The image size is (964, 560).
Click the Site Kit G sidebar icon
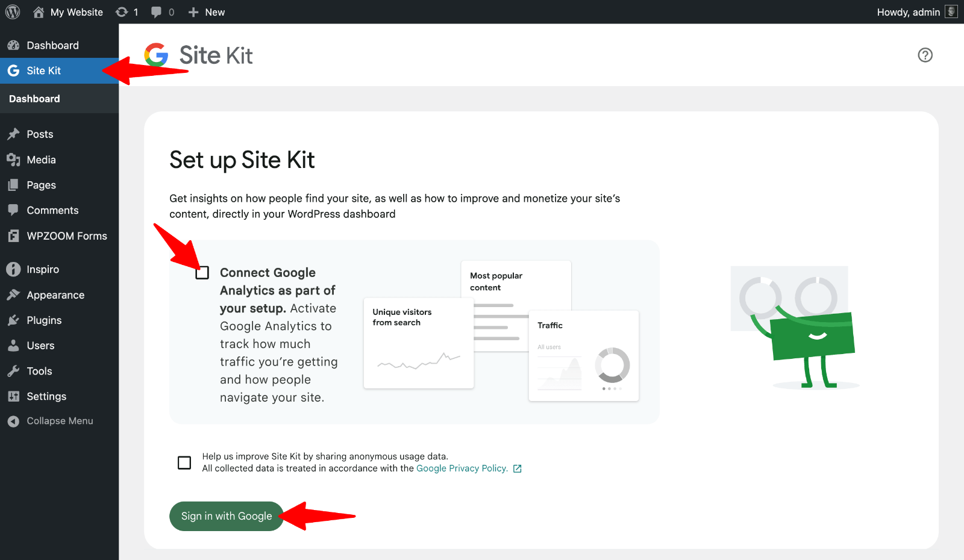tap(13, 70)
